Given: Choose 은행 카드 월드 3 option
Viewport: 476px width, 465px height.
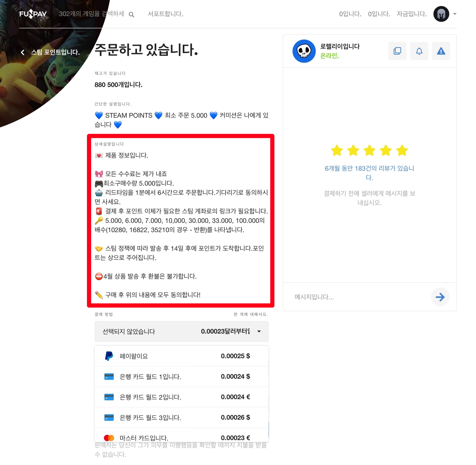Looking at the screenshot, I should (182, 418).
